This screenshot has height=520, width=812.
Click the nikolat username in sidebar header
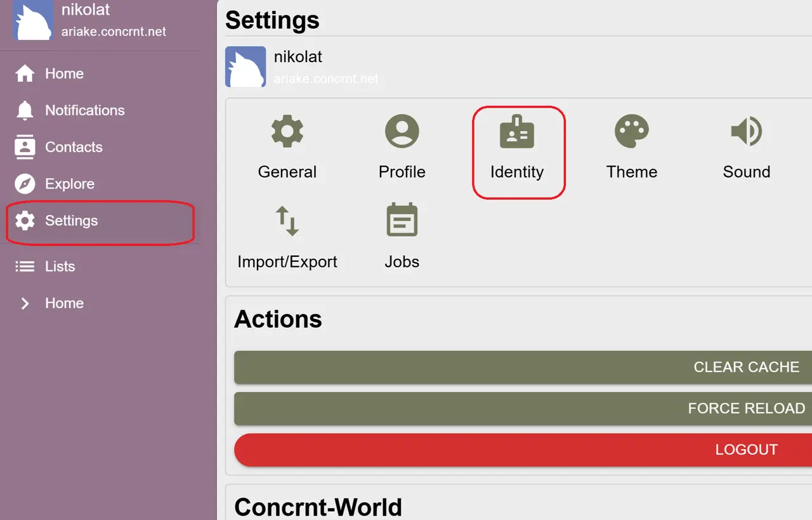pos(86,10)
